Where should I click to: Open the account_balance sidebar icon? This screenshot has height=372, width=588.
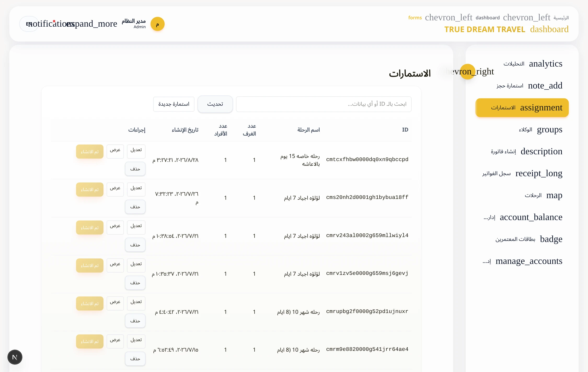point(531,217)
